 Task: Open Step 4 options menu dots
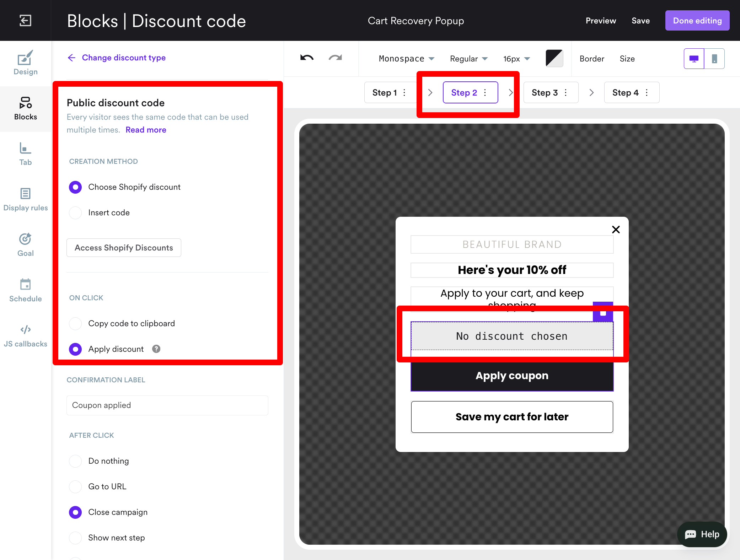click(x=647, y=93)
